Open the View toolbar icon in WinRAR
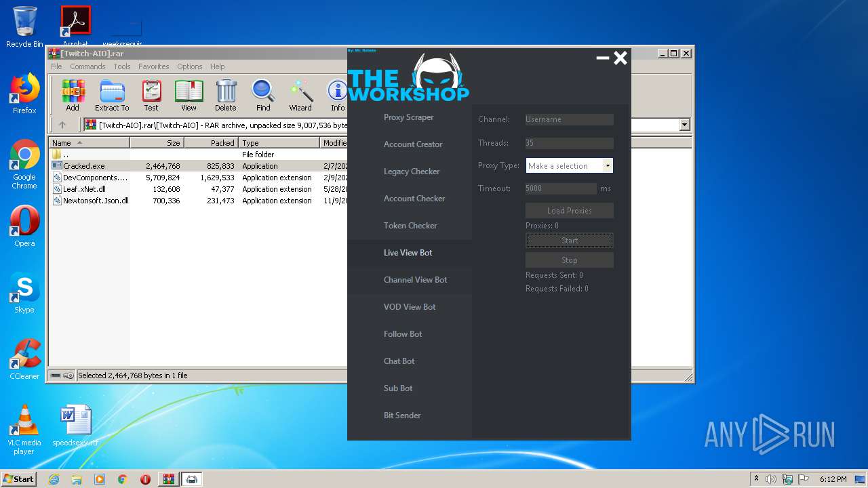 [189, 95]
